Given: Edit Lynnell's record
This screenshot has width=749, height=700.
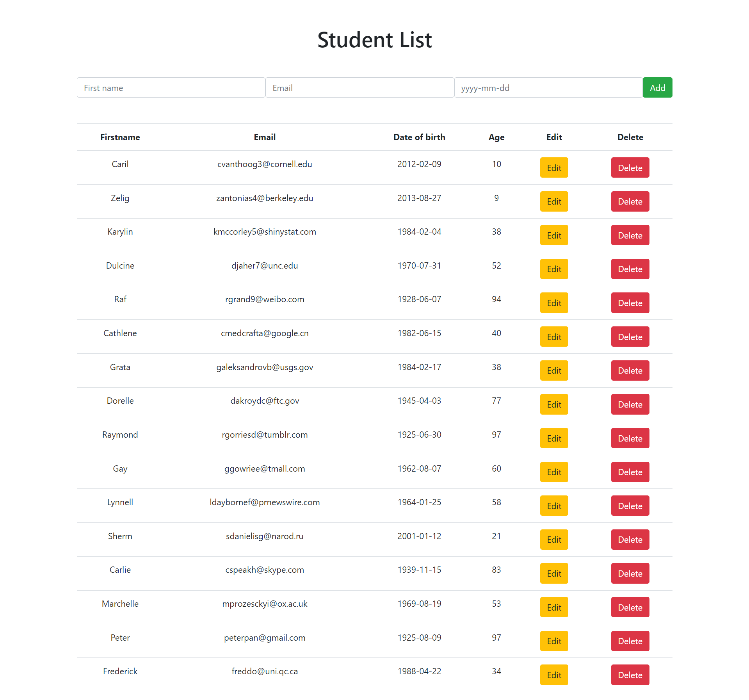Looking at the screenshot, I should pyautogui.click(x=553, y=506).
